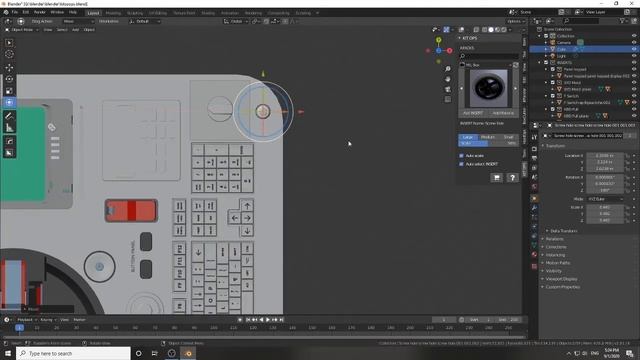Viewport: 640px width, 360px height.
Task: Toggle the F Switch collection checkbox
Action: [x=553, y=96]
